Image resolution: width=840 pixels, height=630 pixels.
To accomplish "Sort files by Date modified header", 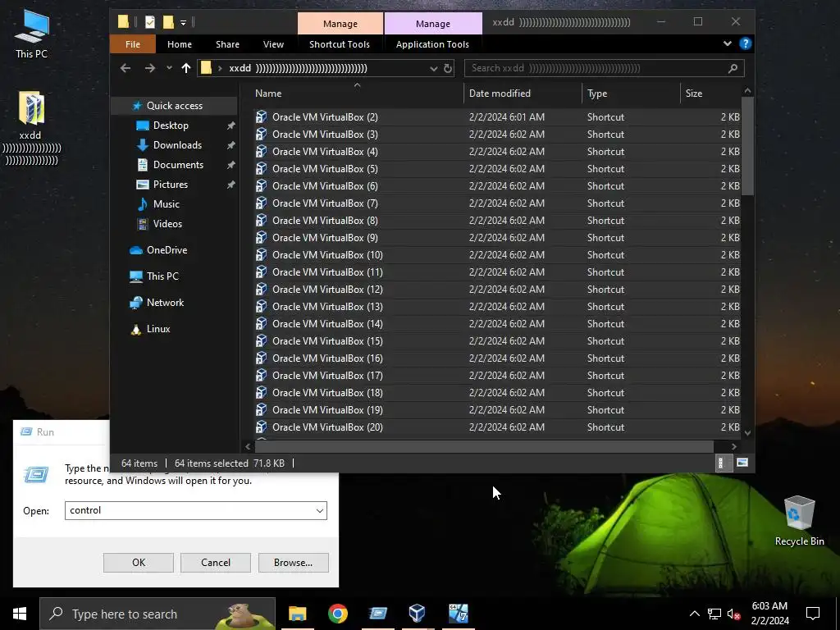I will click(523, 94).
